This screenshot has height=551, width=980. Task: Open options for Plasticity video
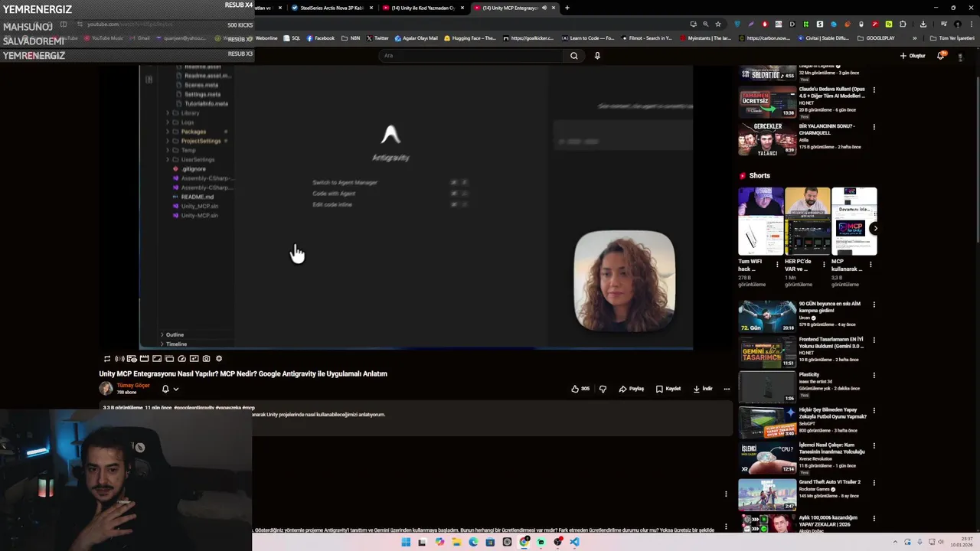874,375
